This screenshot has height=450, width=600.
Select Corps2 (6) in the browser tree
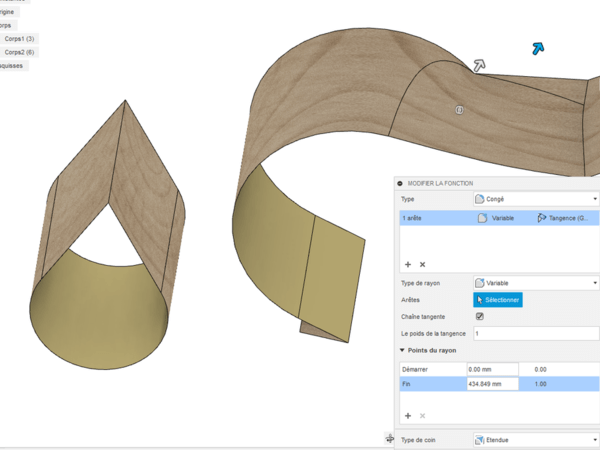tap(20, 52)
